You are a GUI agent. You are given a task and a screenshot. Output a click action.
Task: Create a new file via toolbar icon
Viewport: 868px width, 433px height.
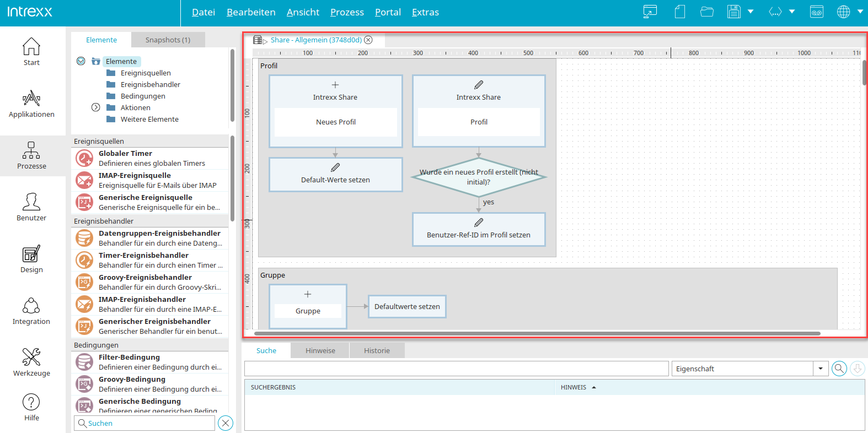point(680,12)
